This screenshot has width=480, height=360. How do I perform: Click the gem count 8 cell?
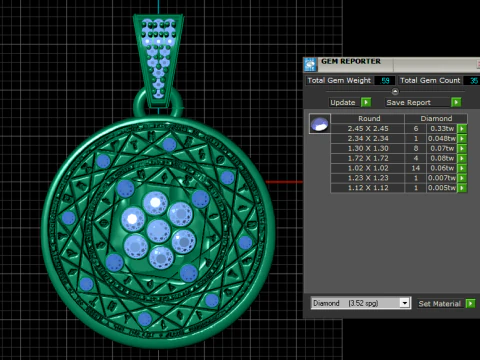click(x=416, y=148)
